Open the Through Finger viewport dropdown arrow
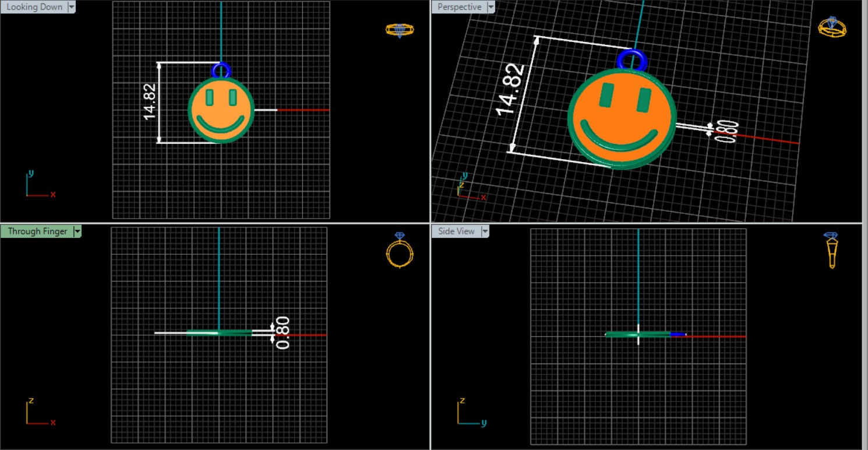Viewport: 868px width, 450px height. [77, 231]
